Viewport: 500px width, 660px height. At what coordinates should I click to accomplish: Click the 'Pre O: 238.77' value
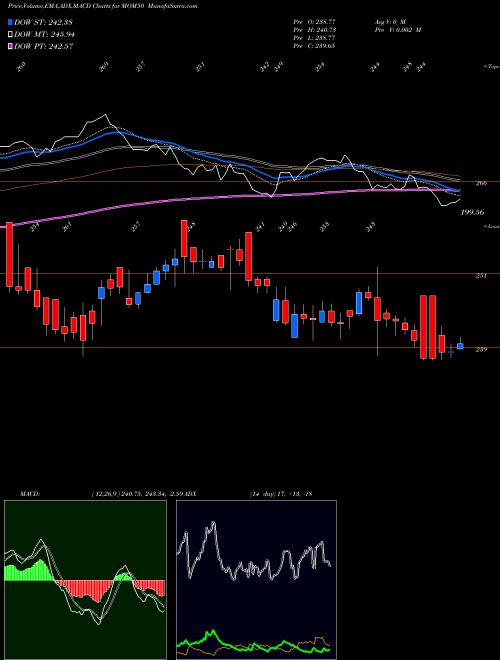(x=314, y=21)
